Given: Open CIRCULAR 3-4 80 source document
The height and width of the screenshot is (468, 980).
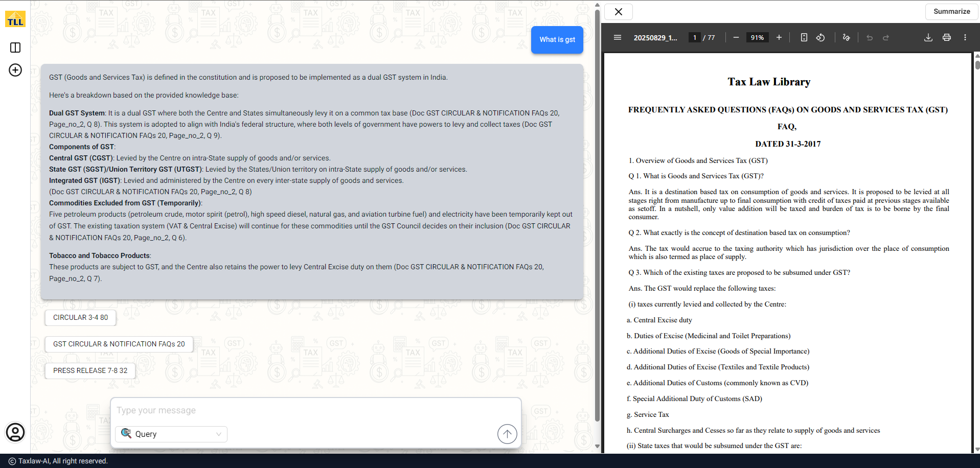Looking at the screenshot, I should tap(80, 317).
